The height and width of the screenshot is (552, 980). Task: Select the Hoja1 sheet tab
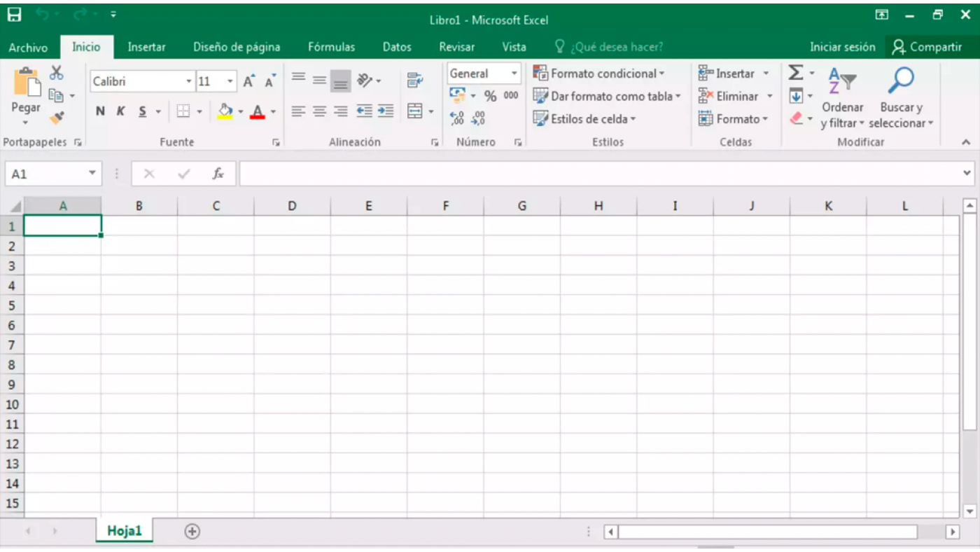tap(125, 531)
